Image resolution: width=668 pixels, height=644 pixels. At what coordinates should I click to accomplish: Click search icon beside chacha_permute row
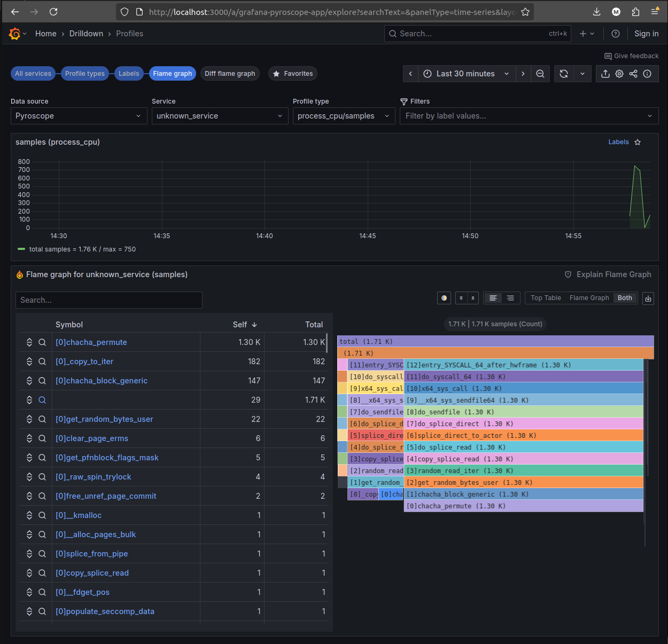click(42, 342)
